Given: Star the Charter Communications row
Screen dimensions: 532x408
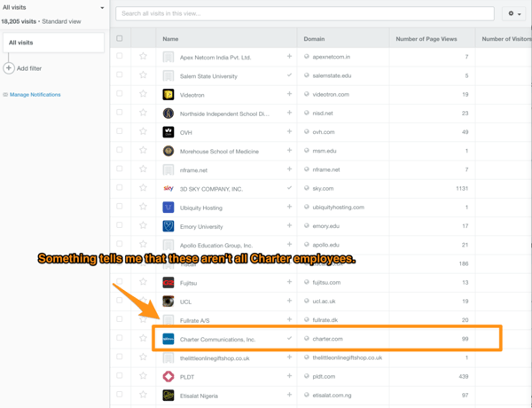Looking at the screenshot, I should point(143,338).
